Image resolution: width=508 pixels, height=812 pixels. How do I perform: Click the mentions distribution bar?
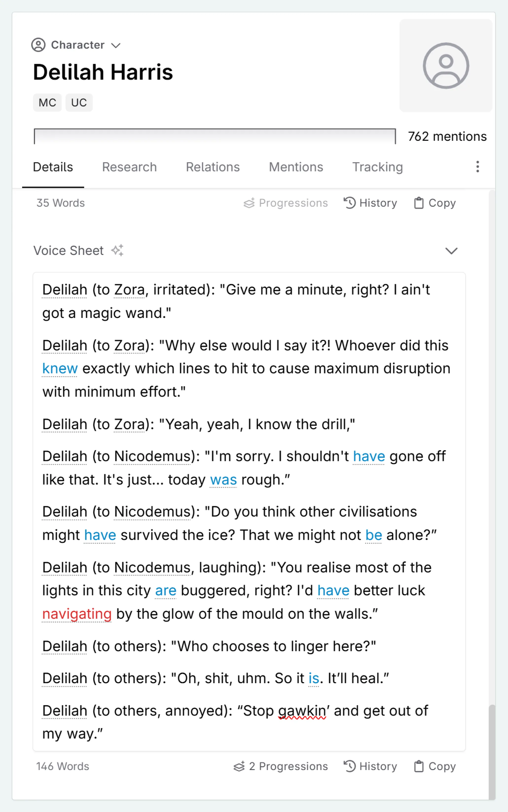pos(215,136)
